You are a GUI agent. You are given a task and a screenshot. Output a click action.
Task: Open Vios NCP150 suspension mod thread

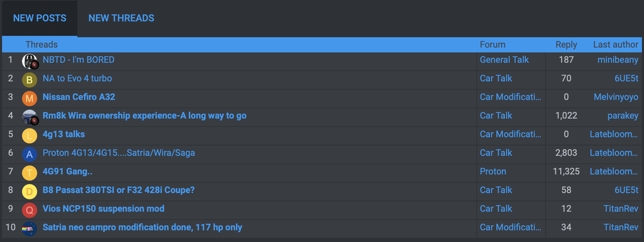(103, 209)
